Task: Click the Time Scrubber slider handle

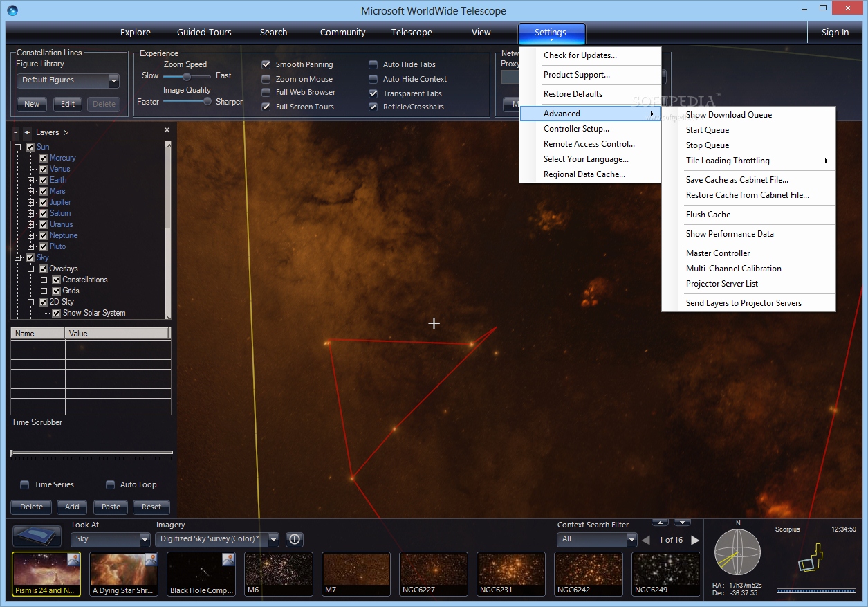Action: click(x=11, y=453)
